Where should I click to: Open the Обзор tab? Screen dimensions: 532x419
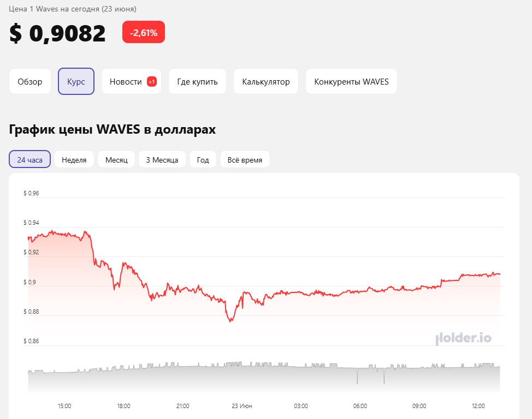30,82
